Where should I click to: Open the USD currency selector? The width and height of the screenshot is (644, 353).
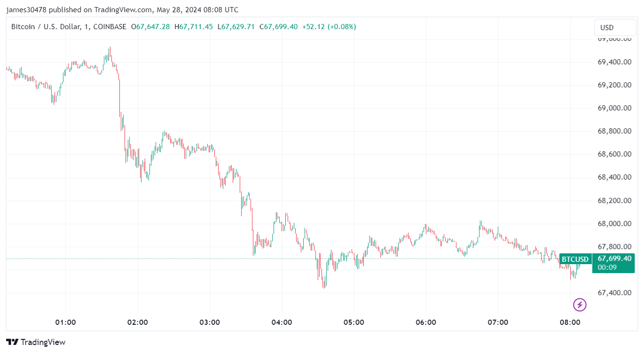tap(615, 28)
